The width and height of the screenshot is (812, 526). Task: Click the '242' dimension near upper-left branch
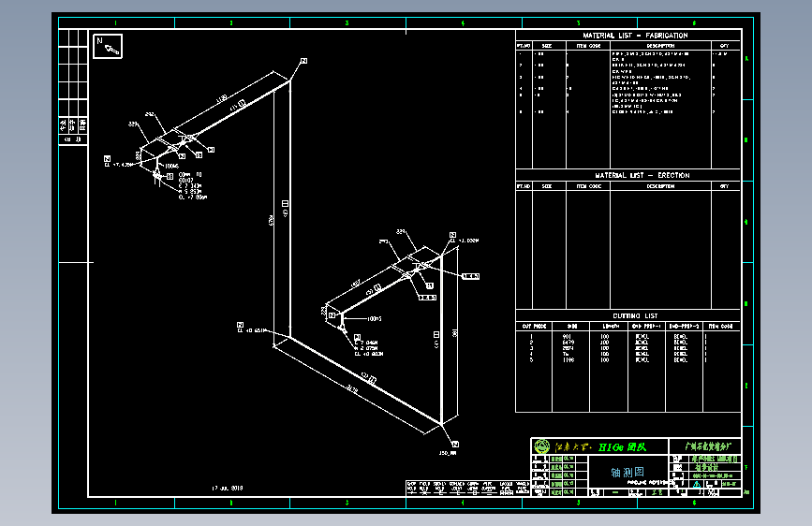(x=150, y=114)
